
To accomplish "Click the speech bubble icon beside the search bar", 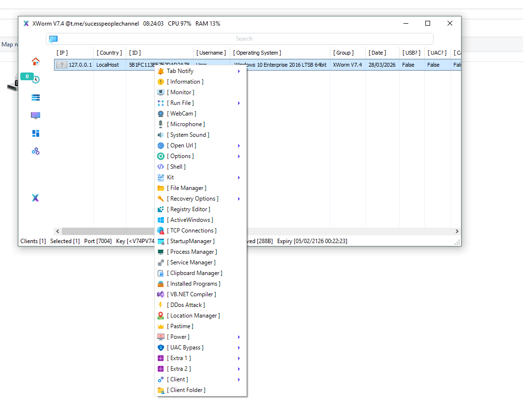I will click(x=53, y=39).
